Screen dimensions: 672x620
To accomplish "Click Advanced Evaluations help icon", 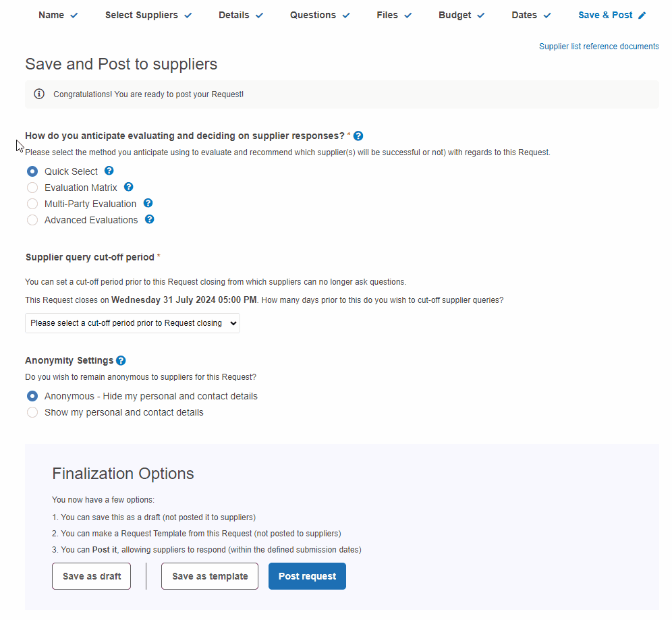I will [x=149, y=219].
